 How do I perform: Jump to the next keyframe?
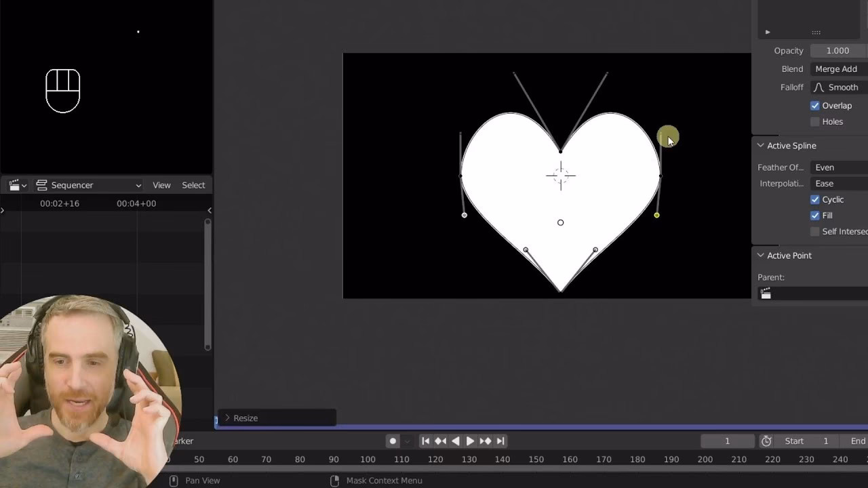point(486,441)
